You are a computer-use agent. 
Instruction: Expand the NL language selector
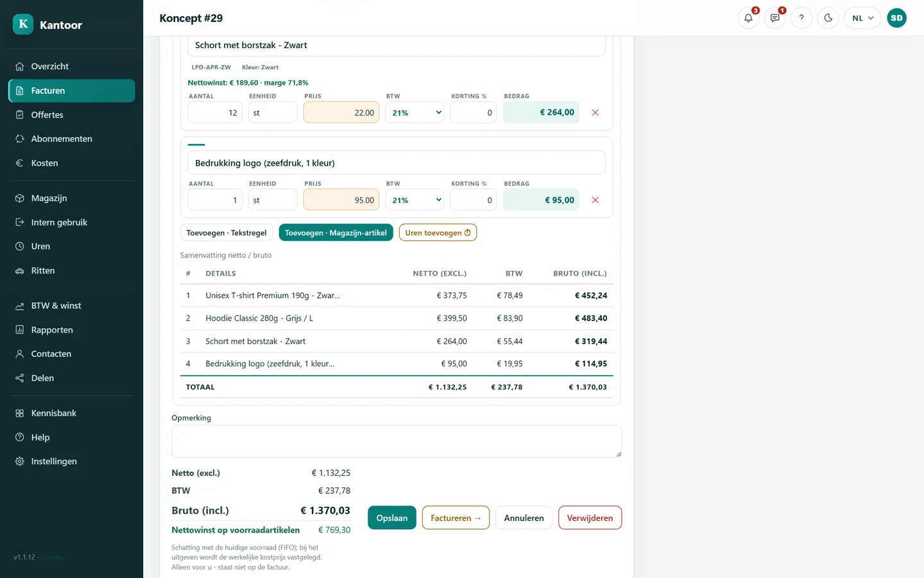tap(862, 18)
